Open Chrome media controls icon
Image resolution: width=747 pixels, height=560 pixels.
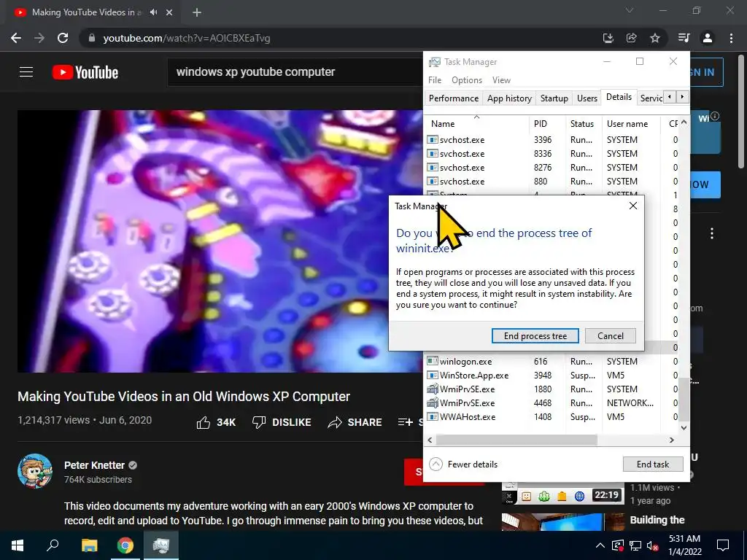coord(684,38)
